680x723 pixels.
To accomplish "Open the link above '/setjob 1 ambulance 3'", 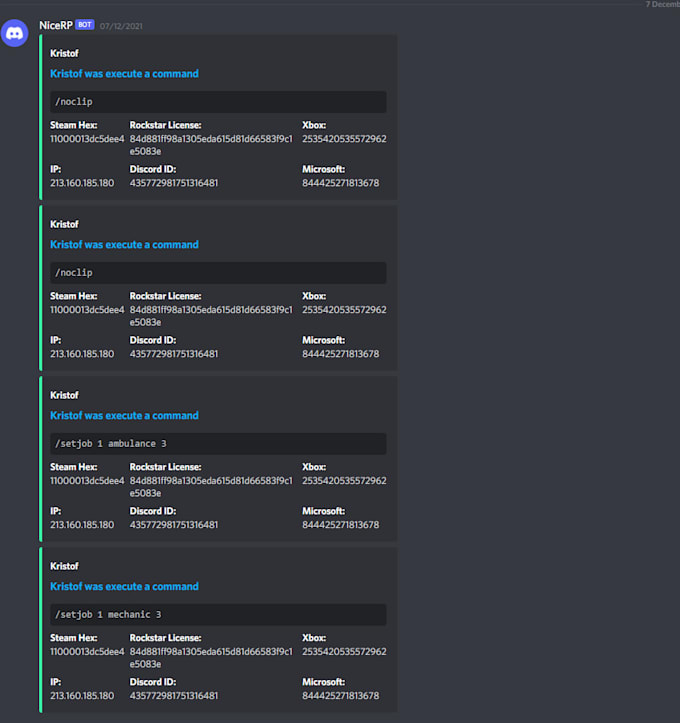I will (x=124, y=416).
